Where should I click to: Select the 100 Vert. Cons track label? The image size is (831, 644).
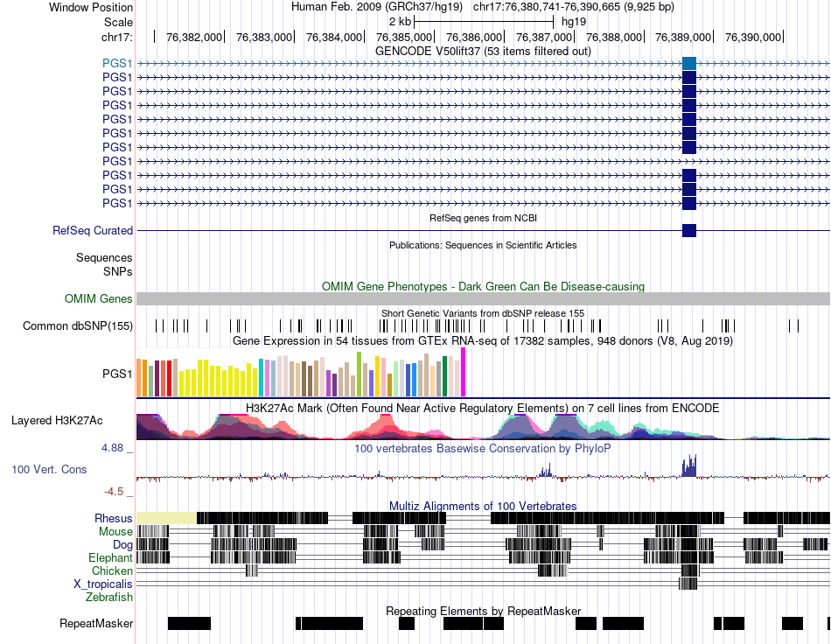(49, 469)
